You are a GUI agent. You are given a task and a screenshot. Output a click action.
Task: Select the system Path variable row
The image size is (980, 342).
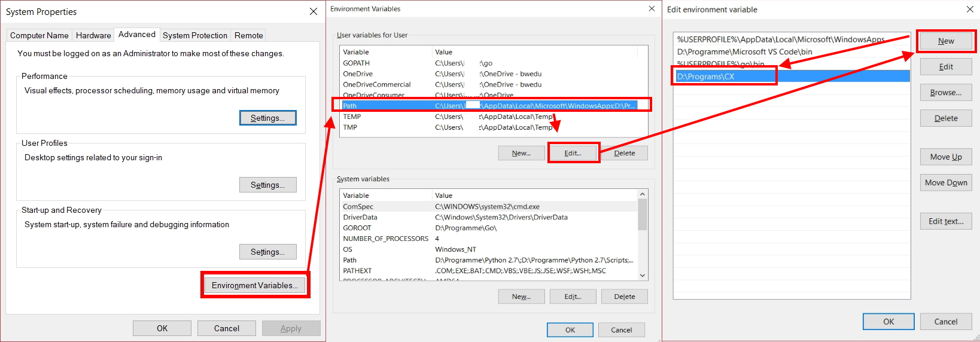[x=489, y=260]
